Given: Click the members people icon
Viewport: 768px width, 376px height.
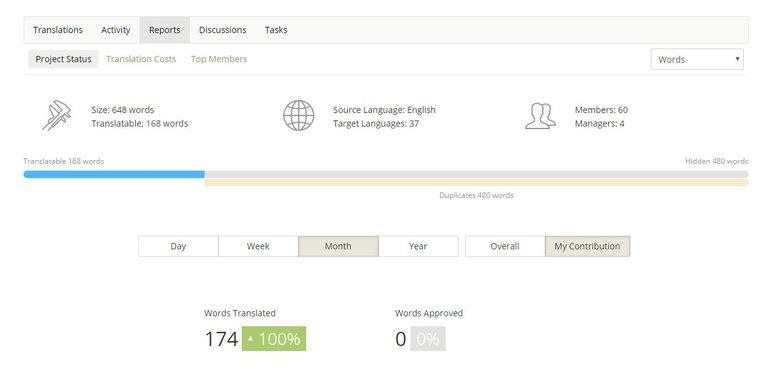Looking at the screenshot, I should point(540,116).
